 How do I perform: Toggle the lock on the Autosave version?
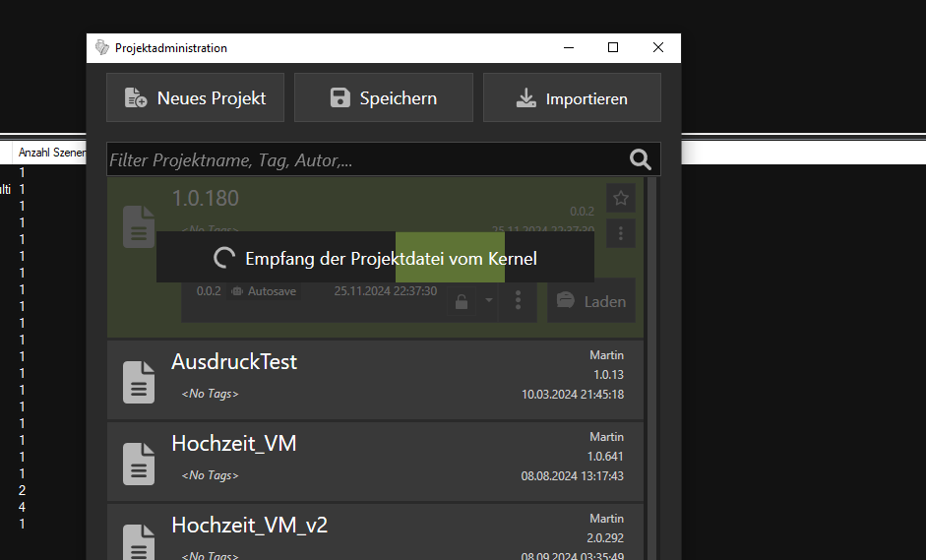pyautogui.click(x=461, y=301)
